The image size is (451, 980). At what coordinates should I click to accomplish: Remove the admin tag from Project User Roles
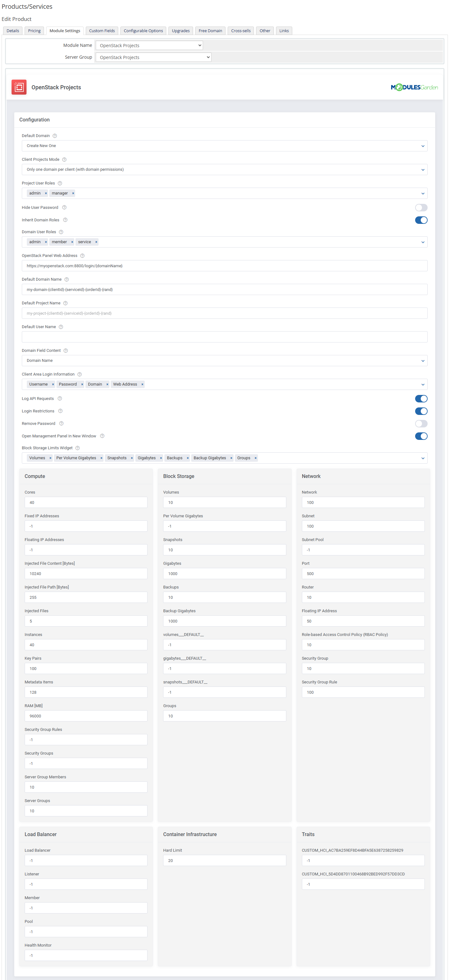pyautogui.click(x=46, y=193)
